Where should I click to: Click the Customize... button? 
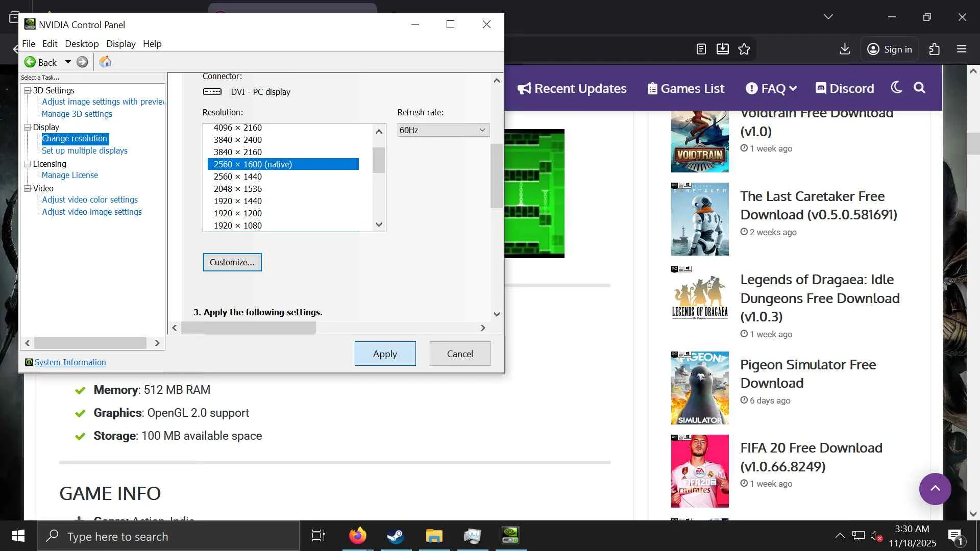(x=232, y=262)
